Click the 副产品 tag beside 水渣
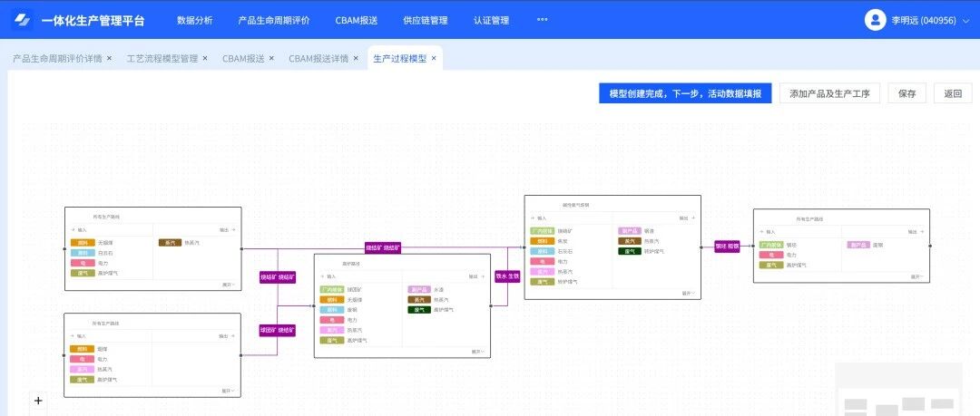This screenshot has width=980, height=416. tap(420, 290)
